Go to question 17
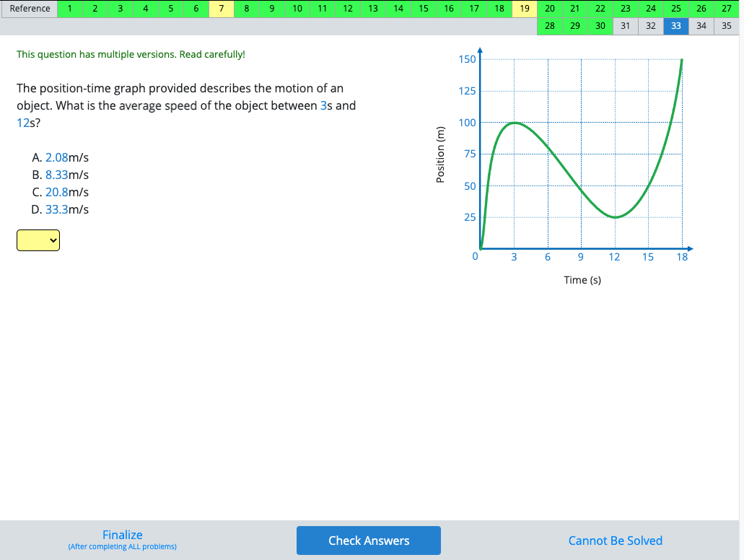This screenshot has height=560, width=744. (x=474, y=9)
